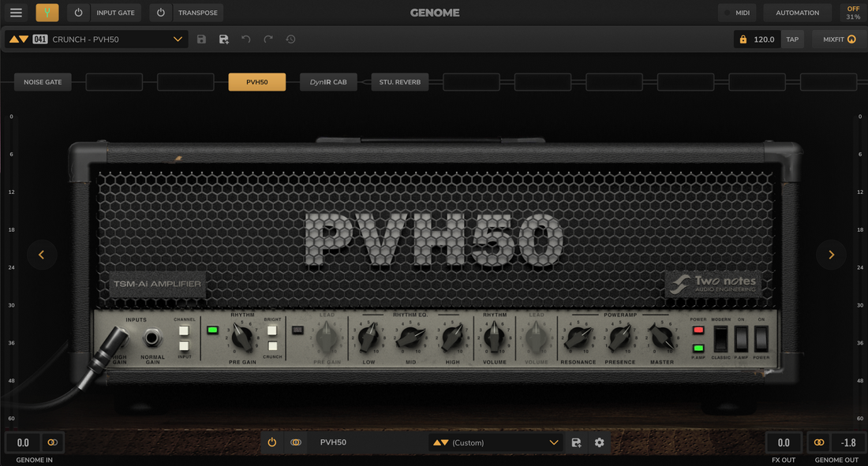Select NOISE GATE block in chain

pos(43,82)
